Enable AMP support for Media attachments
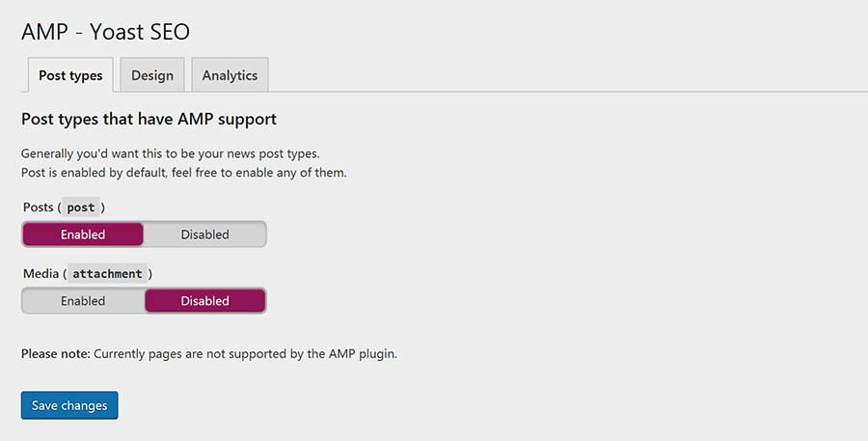The height and width of the screenshot is (441, 868). 83,301
